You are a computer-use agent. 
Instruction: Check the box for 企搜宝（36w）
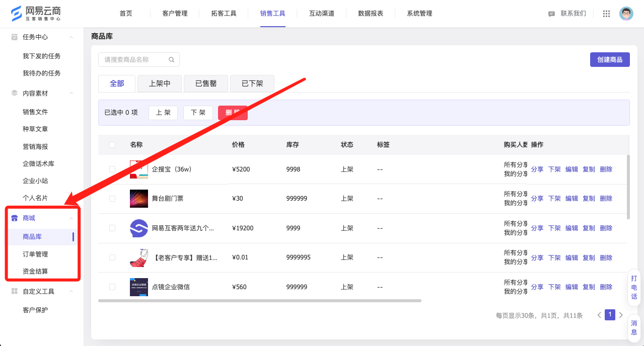tap(112, 169)
